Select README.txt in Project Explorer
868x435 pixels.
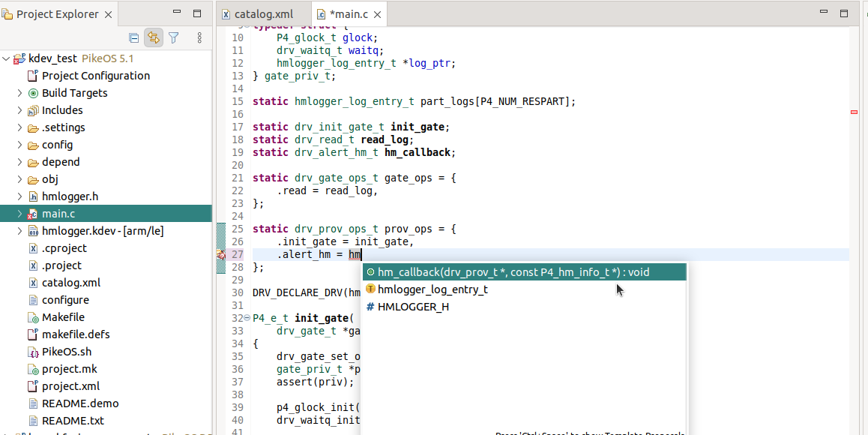pos(73,421)
